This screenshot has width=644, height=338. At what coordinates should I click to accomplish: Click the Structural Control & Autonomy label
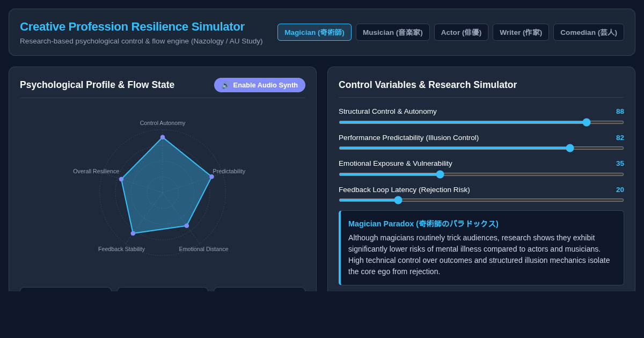click(387, 112)
